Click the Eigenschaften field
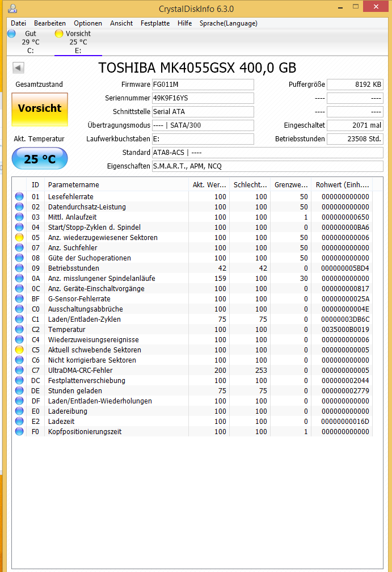The image size is (392, 572). point(268,166)
